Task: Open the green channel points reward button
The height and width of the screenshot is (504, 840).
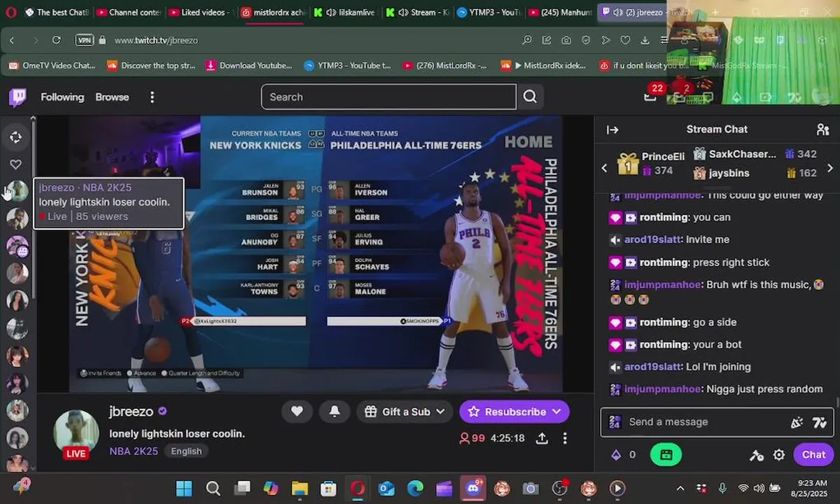Action: tap(666, 455)
